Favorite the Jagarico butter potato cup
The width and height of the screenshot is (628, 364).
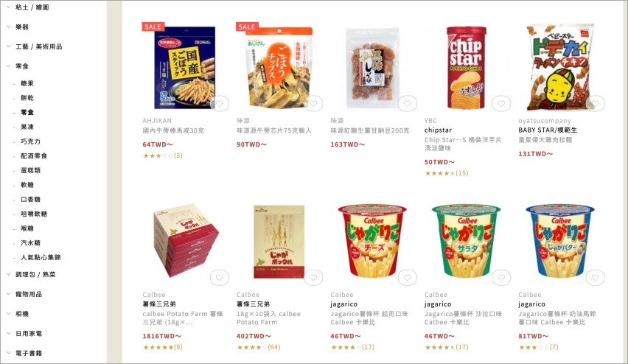(595, 278)
